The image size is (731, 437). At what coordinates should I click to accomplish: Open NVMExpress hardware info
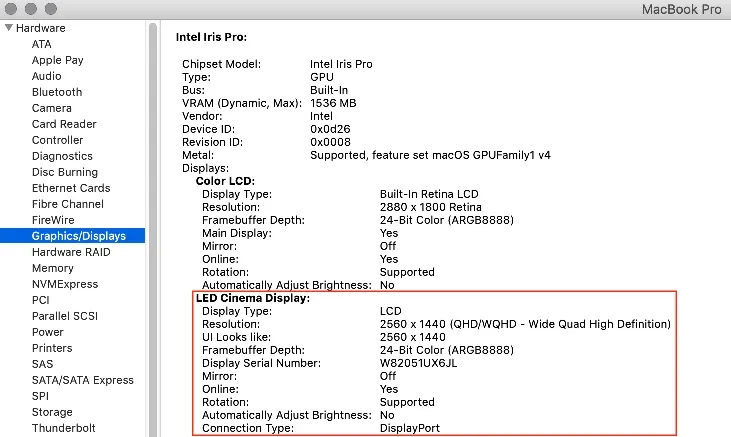point(64,284)
